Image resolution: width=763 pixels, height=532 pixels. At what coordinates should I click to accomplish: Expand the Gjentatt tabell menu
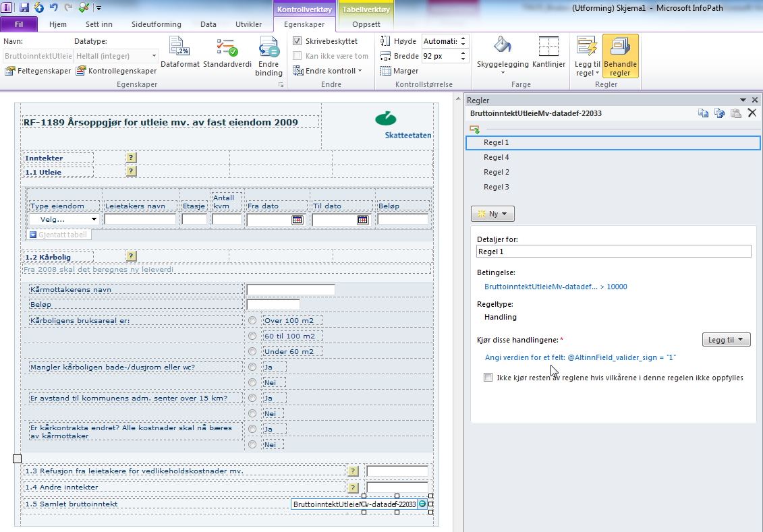point(33,235)
